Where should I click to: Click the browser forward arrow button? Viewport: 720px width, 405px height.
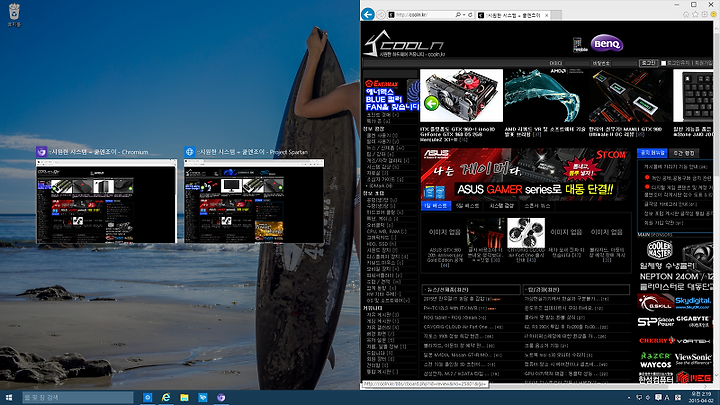point(381,15)
